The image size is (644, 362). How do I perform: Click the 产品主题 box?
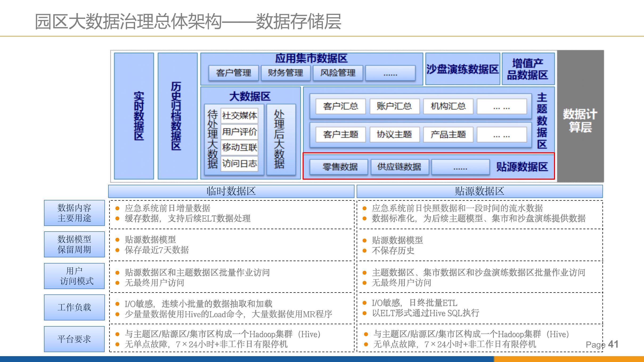[448, 134]
